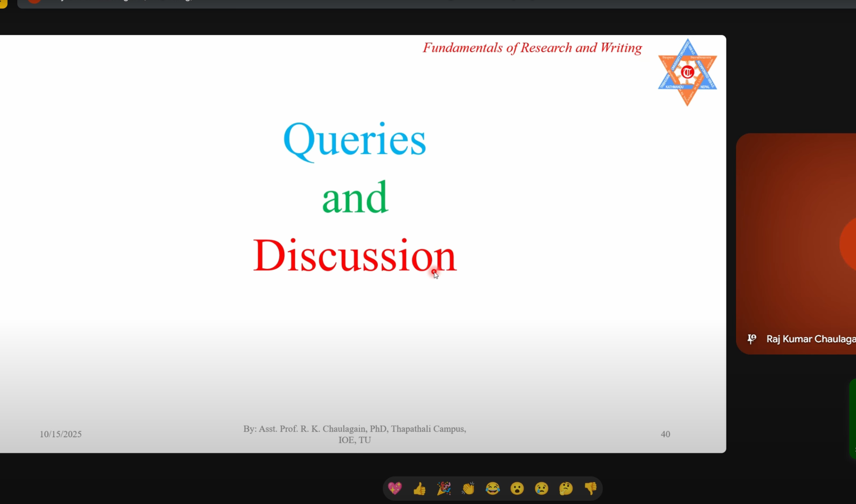Image resolution: width=856 pixels, height=504 pixels.
Task: Send the surprised face reaction
Action: [517, 488]
